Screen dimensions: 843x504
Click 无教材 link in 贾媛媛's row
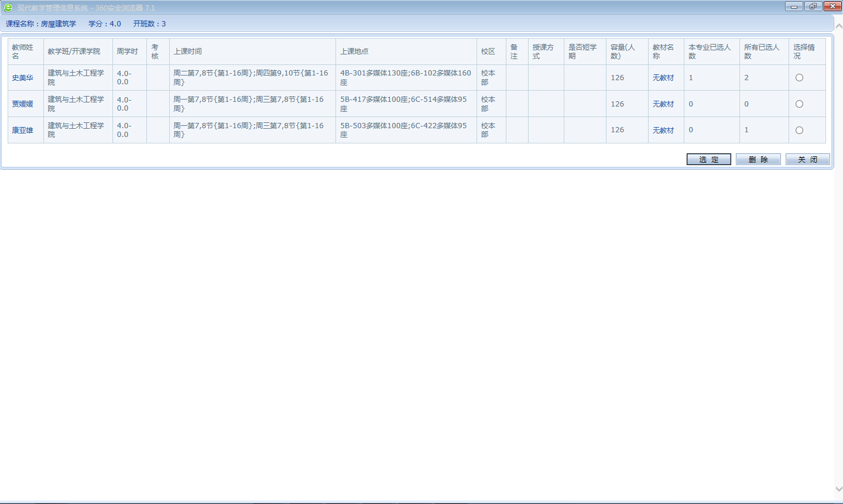point(663,104)
